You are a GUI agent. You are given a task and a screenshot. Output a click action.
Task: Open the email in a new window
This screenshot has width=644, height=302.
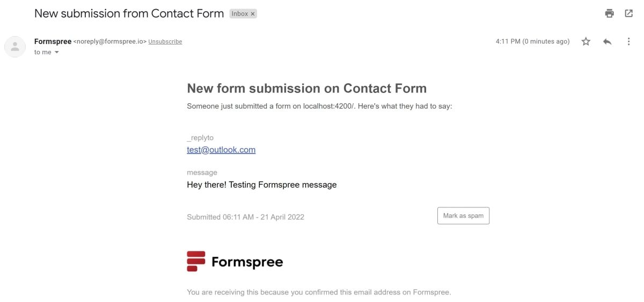tap(629, 13)
